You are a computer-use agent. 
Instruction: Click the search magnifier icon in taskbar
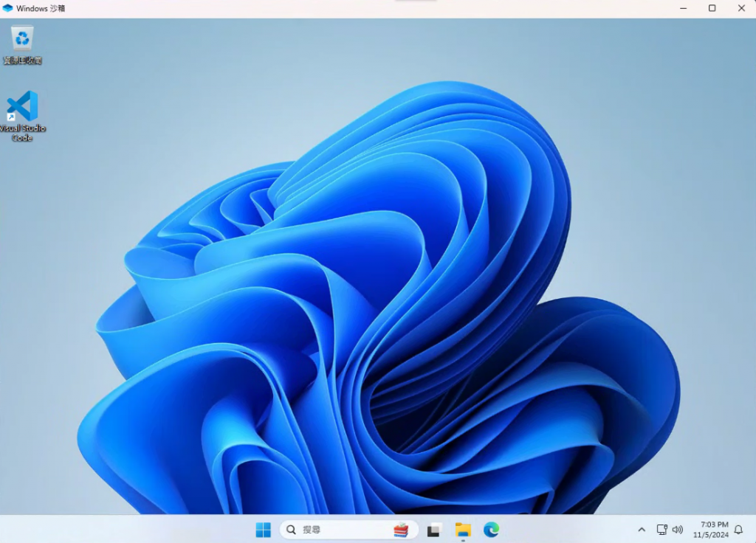291,530
